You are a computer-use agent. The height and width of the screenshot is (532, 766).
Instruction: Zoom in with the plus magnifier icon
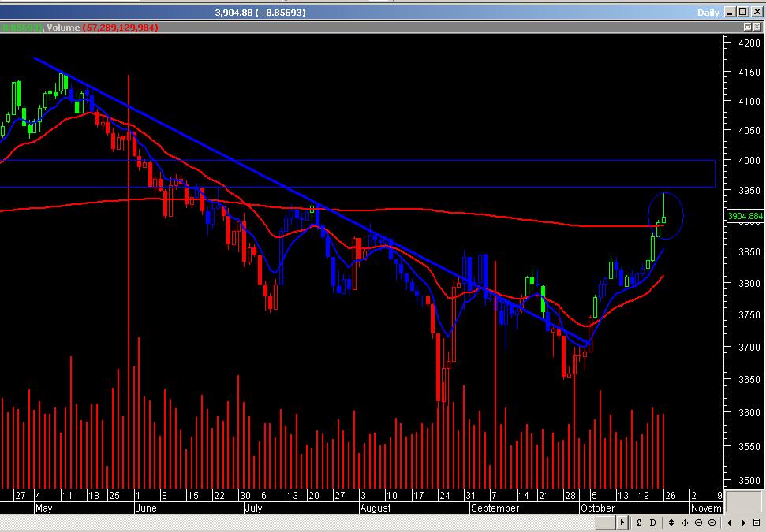point(712,523)
